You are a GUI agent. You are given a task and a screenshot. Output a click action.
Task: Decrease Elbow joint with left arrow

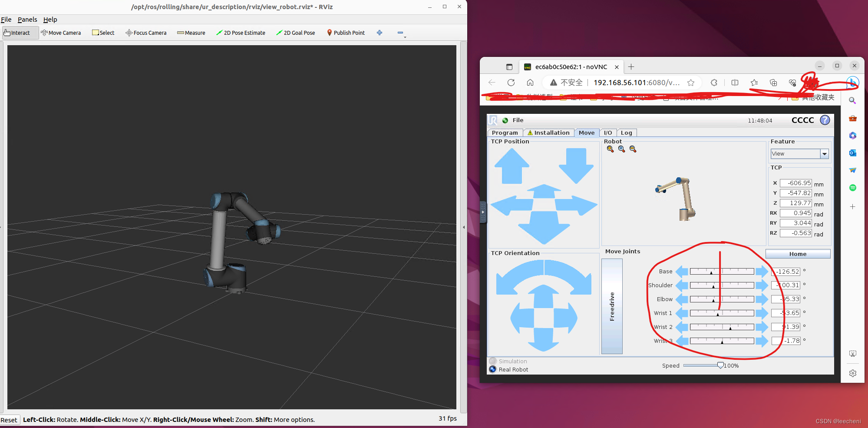[x=682, y=299]
